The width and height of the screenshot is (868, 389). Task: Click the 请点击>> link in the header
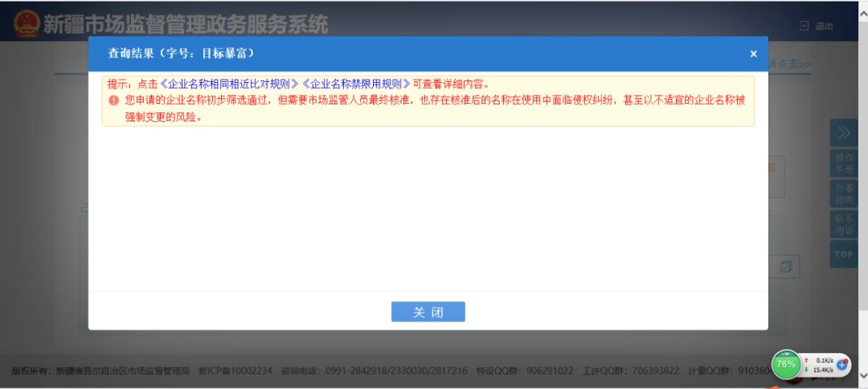click(x=789, y=63)
